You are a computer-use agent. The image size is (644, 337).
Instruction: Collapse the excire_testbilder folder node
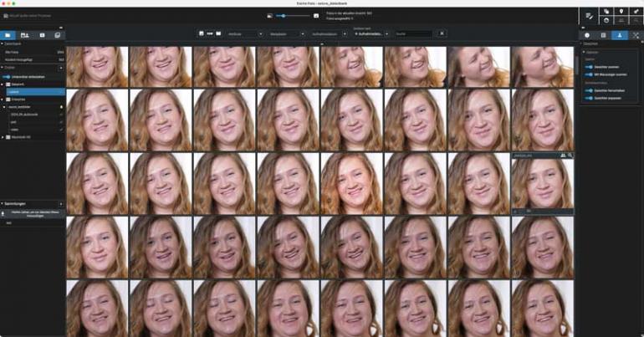4,107
